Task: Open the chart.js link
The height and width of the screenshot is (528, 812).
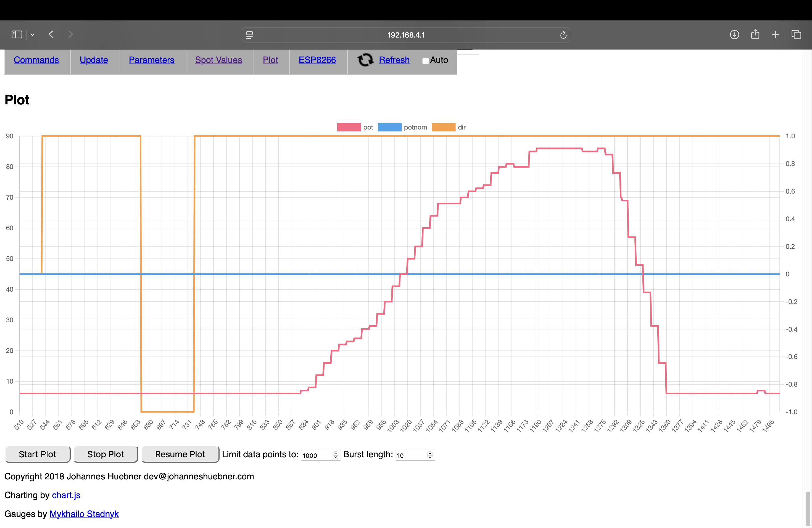Action: 66,495
